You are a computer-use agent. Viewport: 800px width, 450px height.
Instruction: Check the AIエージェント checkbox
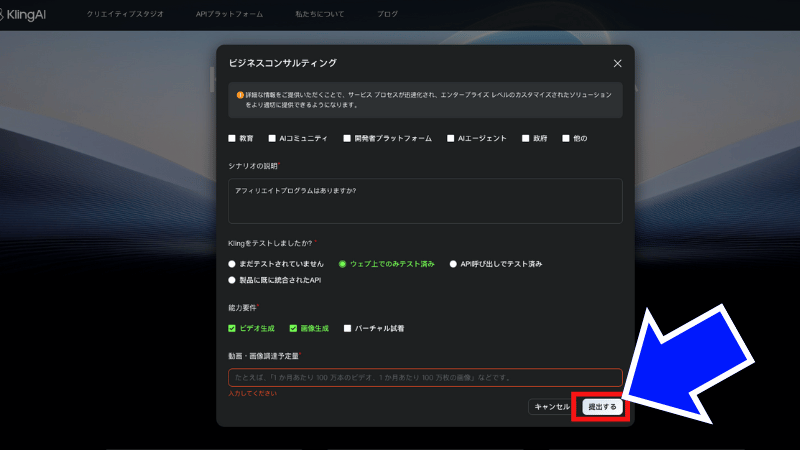(x=451, y=138)
